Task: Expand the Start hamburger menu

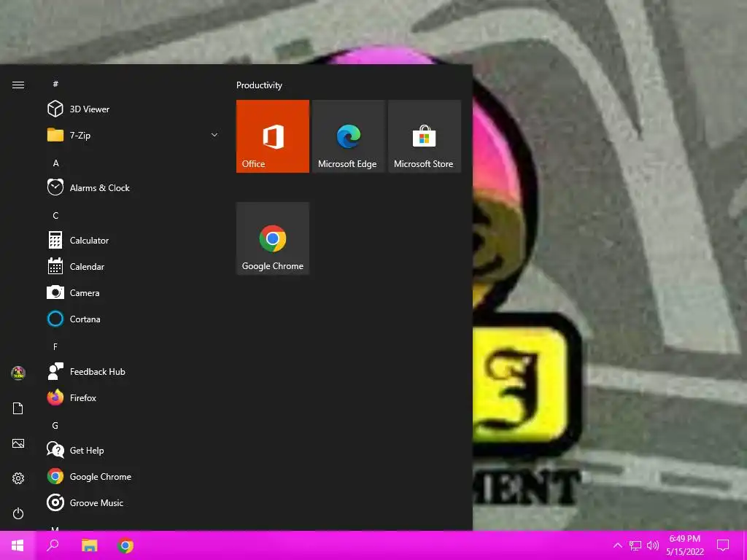Action: click(x=18, y=85)
